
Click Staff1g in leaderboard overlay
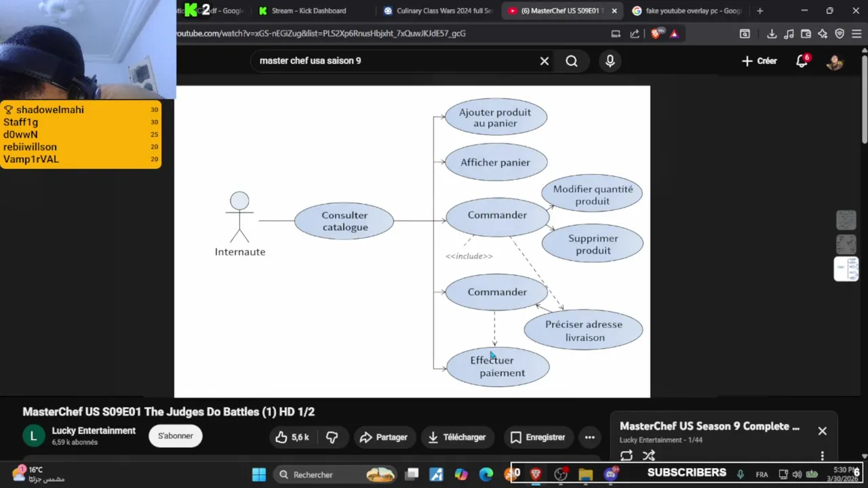(x=20, y=122)
